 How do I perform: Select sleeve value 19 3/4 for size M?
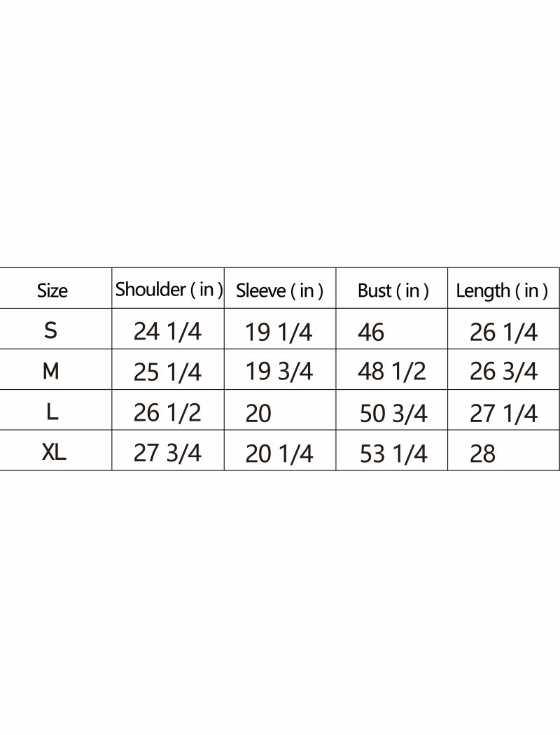tap(279, 372)
